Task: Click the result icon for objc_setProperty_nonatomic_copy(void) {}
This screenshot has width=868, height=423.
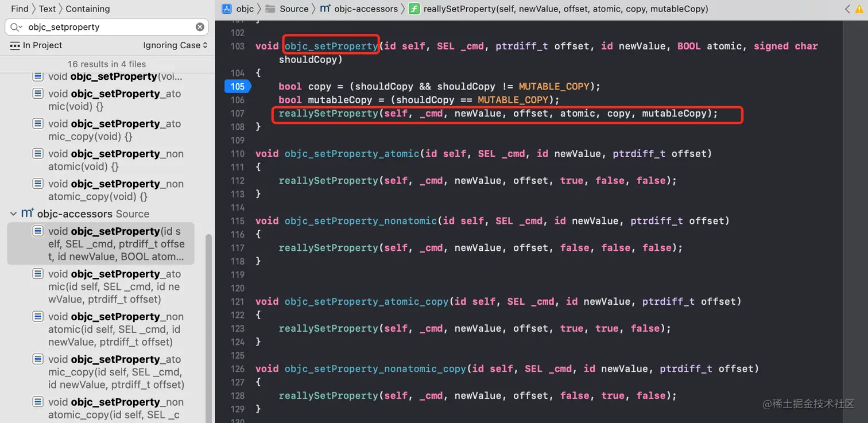Action: point(38,184)
